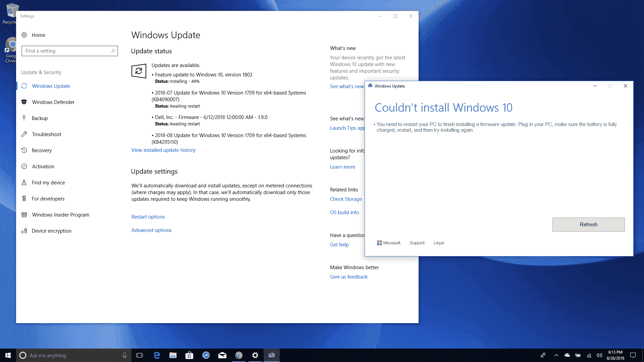This screenshot has height=362, width=644.
Task: Open network Wi-Fi status in tray
Action: pos(589,355)
